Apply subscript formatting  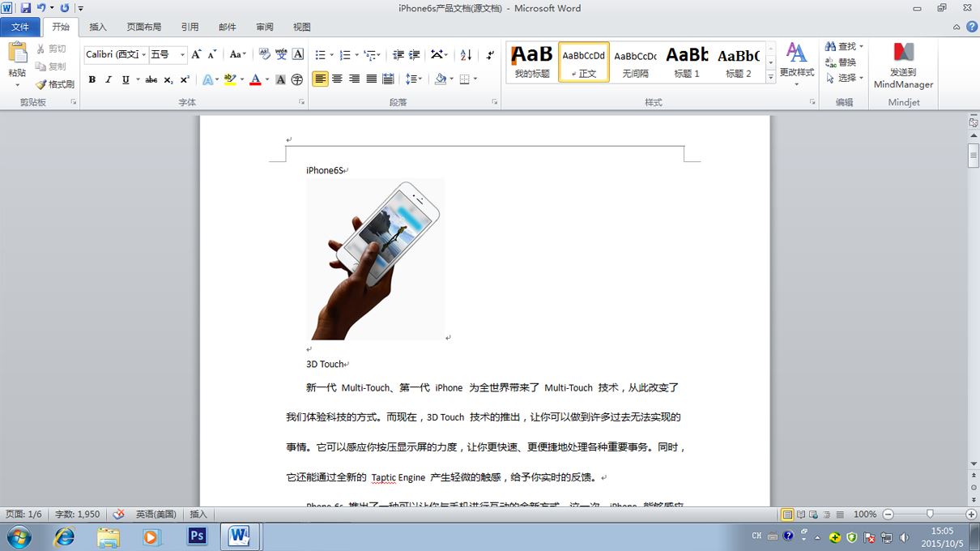tap(168, 79)
